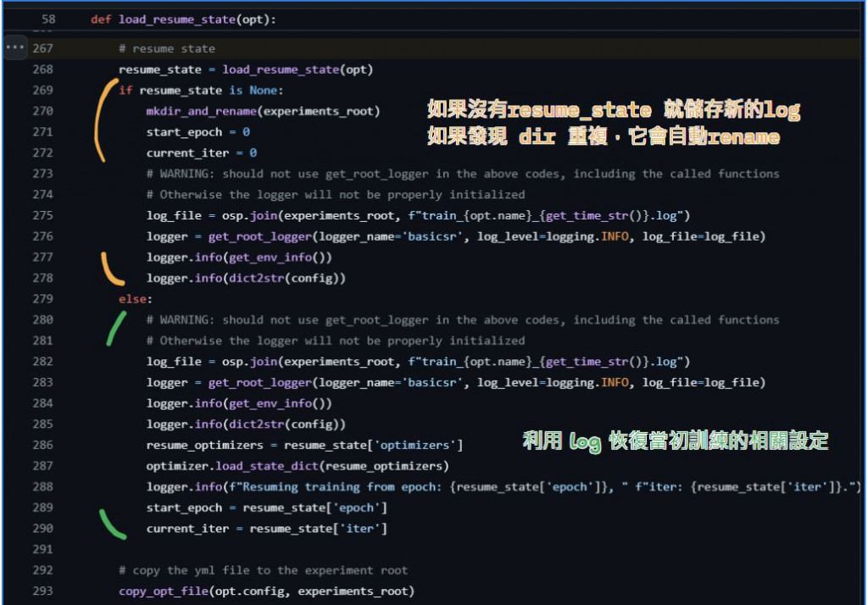Select line number 275
Image resolution: width=868 pixels, height=605 pixels.
pyautogui.click(x=42, y=215)
